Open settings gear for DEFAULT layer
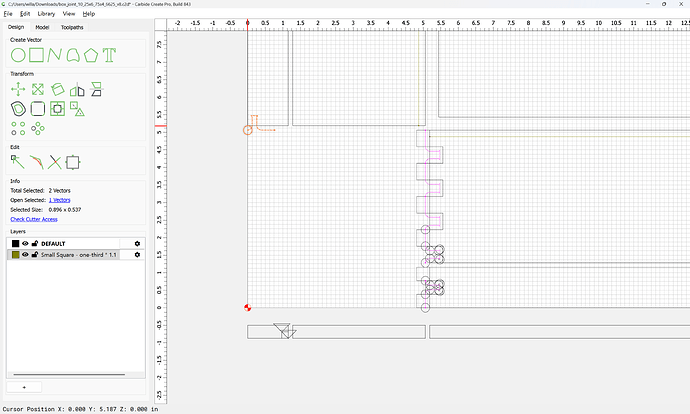Image resolution: width=690 pixels, height=414 pixels. click(137, 243)
